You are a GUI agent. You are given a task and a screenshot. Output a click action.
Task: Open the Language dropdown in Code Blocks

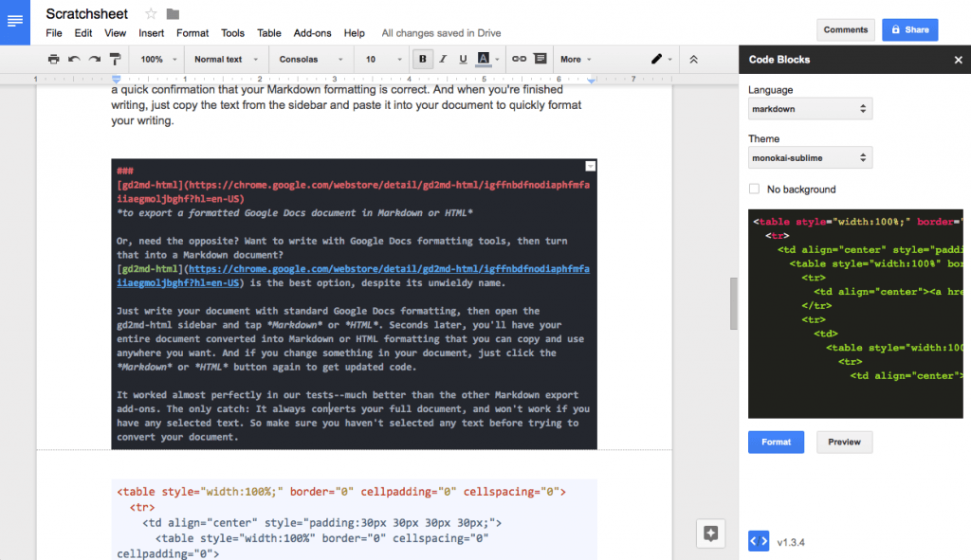point(809,108)
